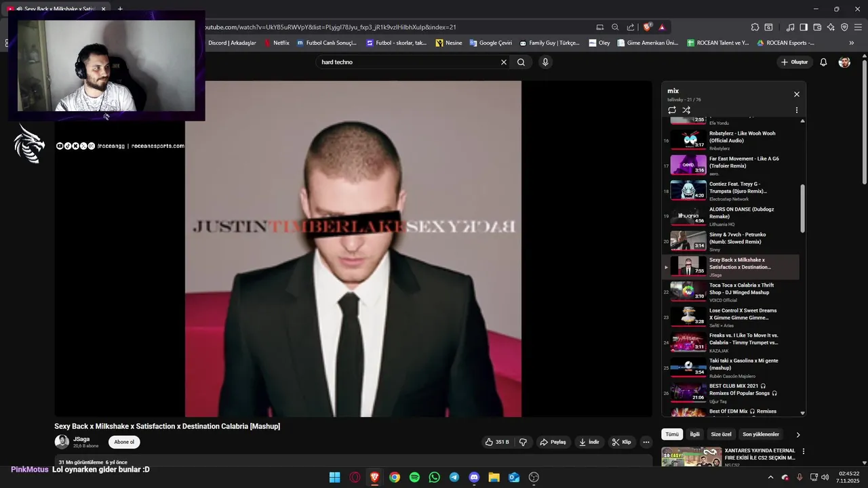Open the Brave Wallet icon
Screen dimensions: 868x488
pyautogui.click(x=817, y=27)
